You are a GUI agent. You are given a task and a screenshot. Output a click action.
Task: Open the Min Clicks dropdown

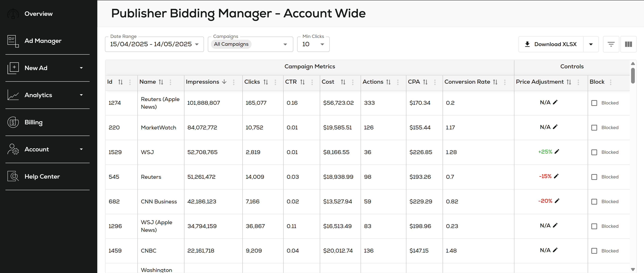pos(313,44)
